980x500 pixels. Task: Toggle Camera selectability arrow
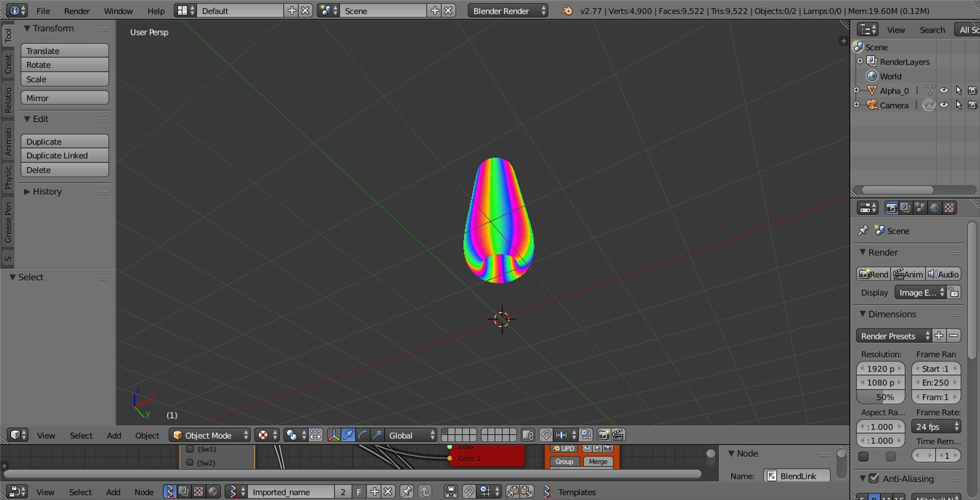pyautogui.click(x=959, y=105)
